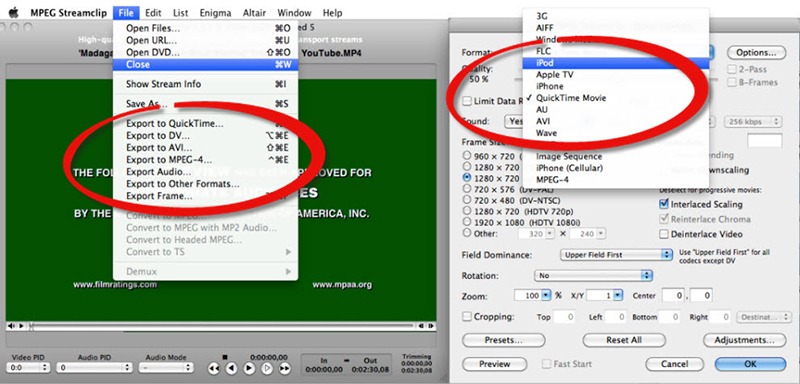Click the first Center coordinate field

[x=673, y=295]
